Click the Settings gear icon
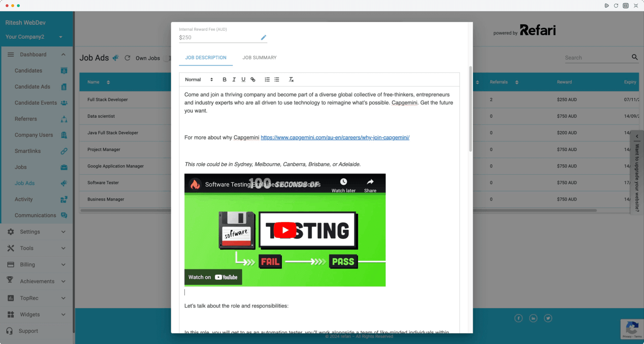This screenshot has height=344, width=644. pyautogui.click(x=11, y=232)
